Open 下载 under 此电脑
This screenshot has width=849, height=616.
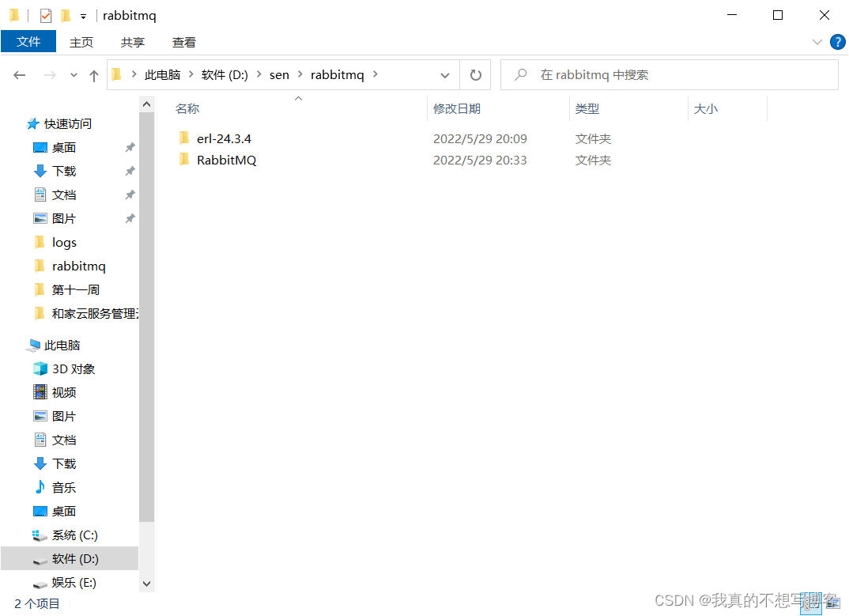coord(64,463)
